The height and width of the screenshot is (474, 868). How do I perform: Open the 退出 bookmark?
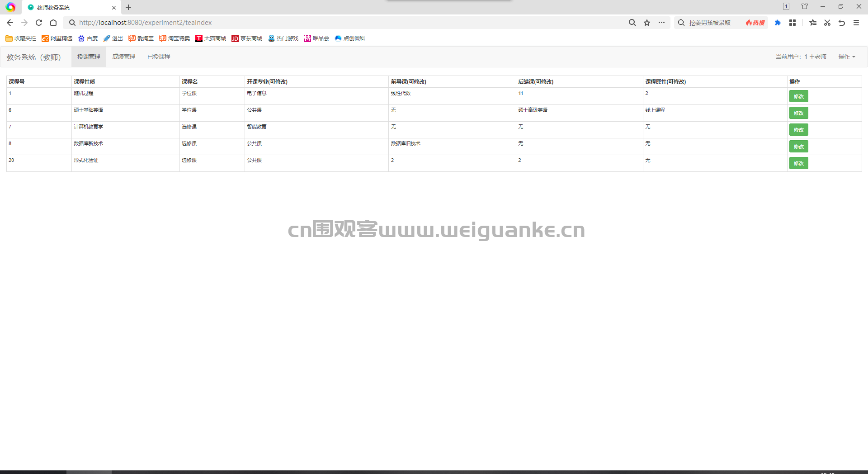click(x=113, y=38)
